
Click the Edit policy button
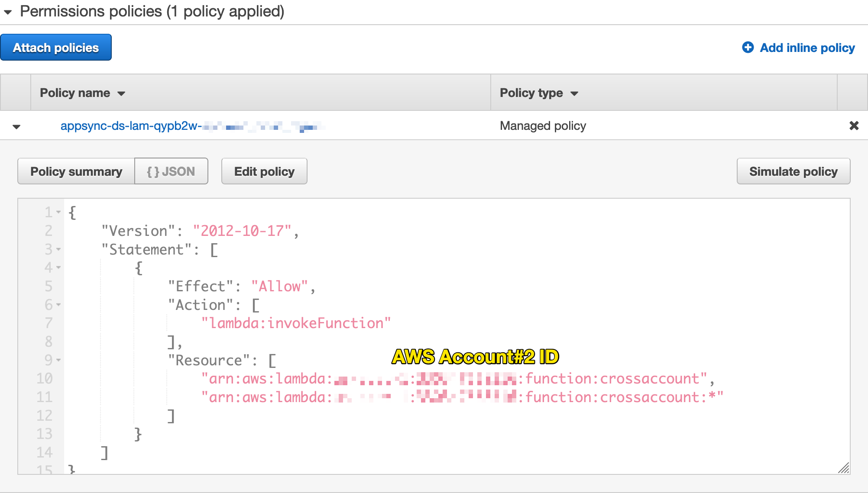[264, 171]
